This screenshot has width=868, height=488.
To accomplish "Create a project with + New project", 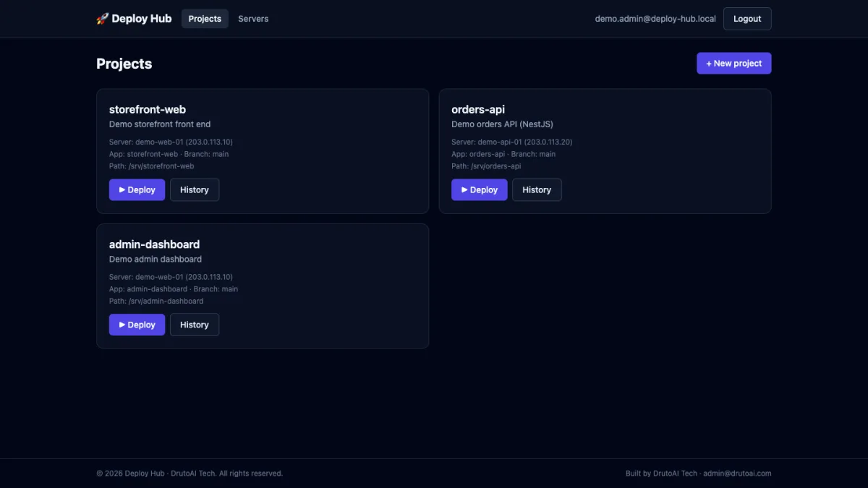I will click(x=734, y=63).
